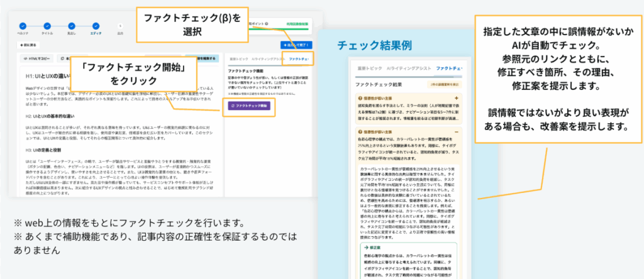The height and width of the screenshot is (279, 644).
Task: Click the H1: UIとUXの違い heading
Action: coord(48,76)
